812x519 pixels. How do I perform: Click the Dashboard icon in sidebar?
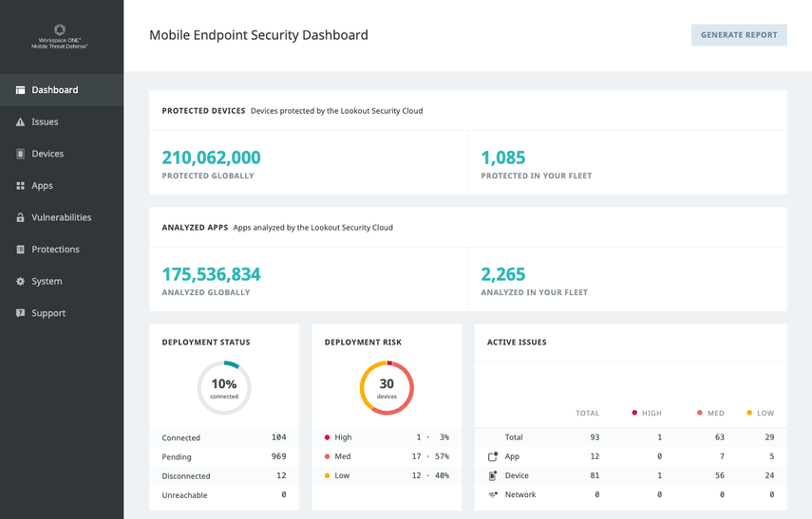coord(20,90)
